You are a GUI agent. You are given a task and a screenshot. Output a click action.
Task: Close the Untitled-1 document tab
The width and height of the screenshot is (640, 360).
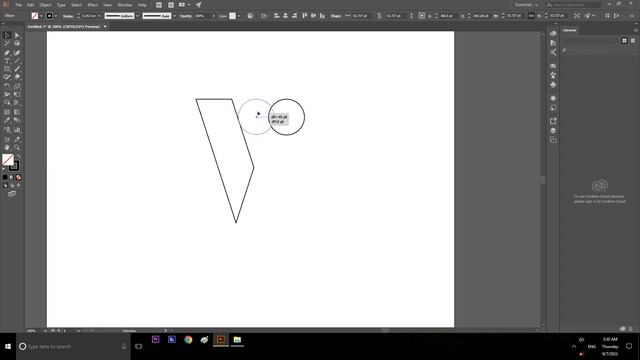click(105, 27)
